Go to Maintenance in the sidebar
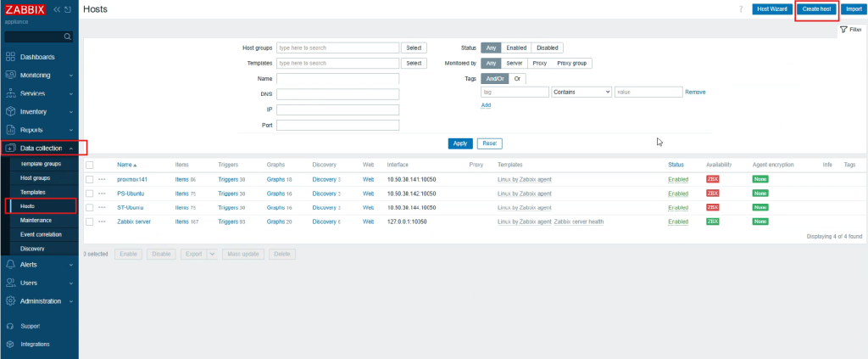 click(x=37, y=220)
